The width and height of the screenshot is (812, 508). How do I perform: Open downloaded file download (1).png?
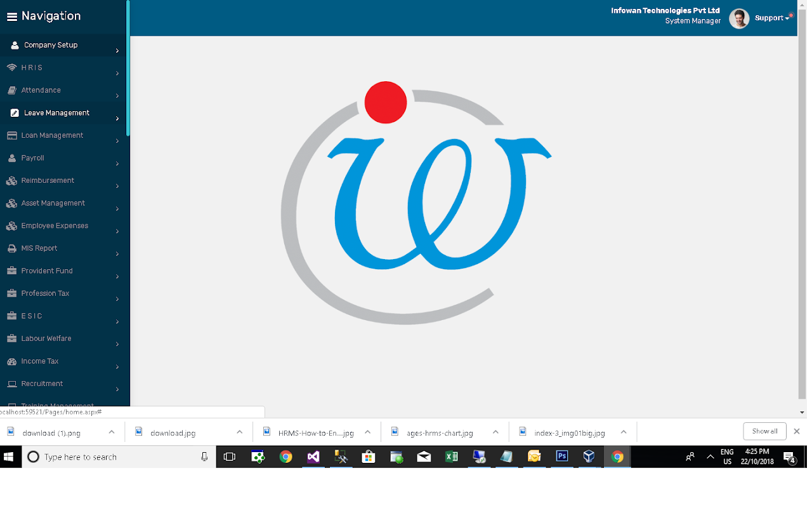point(51,433)
